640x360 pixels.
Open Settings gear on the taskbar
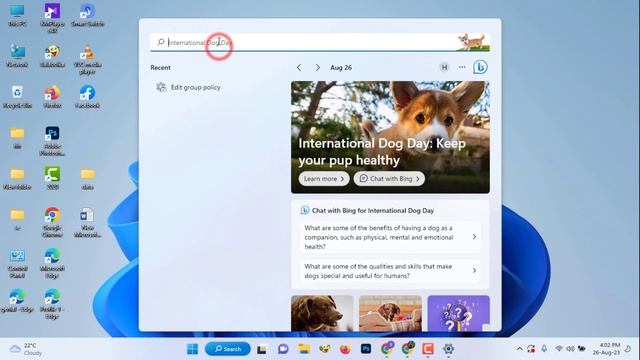pyautogui.click(x=448, y=349)
